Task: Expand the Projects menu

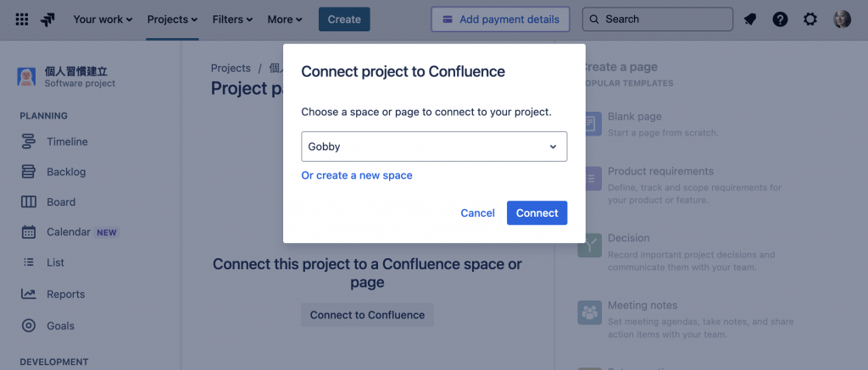Action: (172, 19)
